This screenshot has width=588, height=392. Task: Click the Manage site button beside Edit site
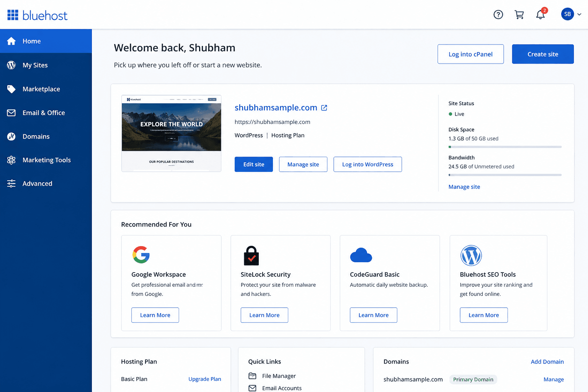(x=303, y=164)
